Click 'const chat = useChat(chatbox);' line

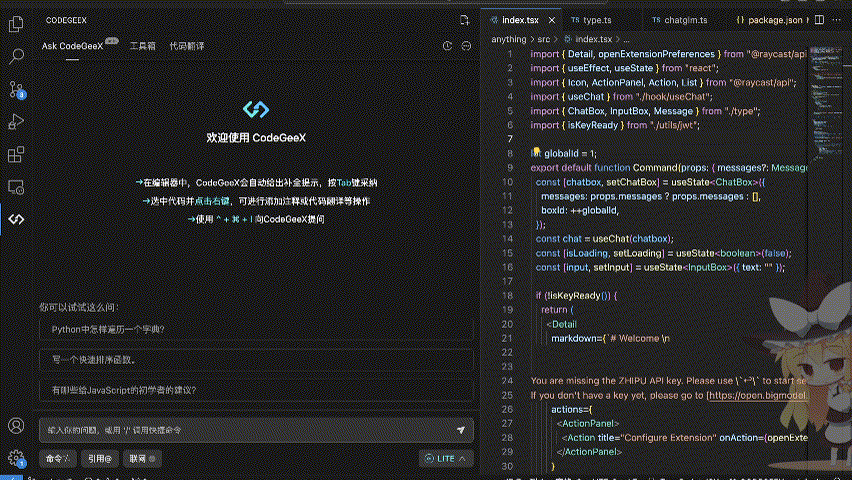(x=604, y=239)
